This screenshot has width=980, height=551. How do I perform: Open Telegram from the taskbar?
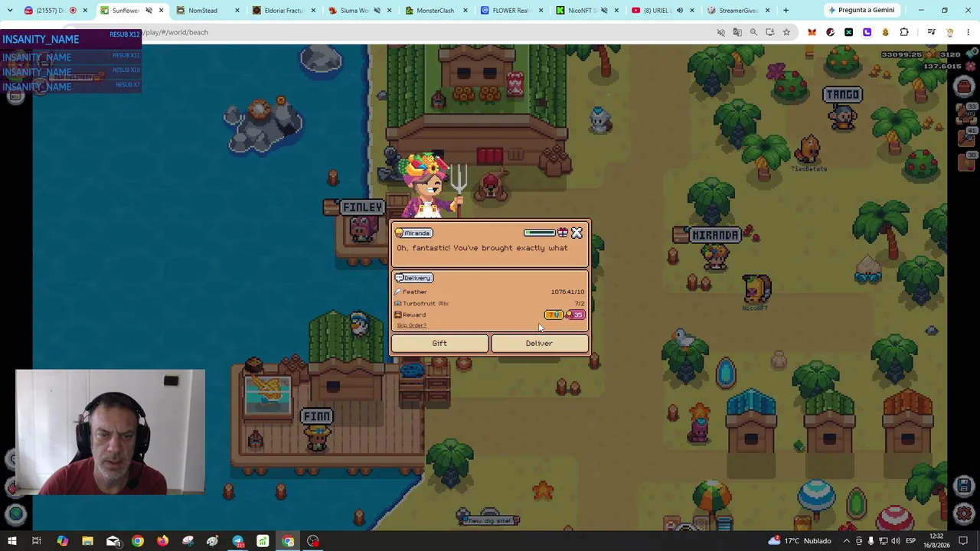[238, 541]
